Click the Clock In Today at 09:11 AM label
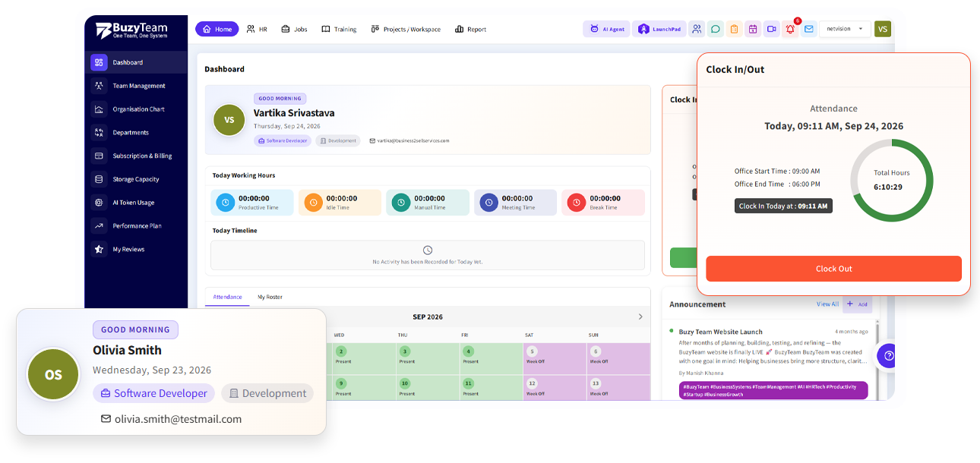Image resolution: width=980 pixels, height=463 pixels. (x=783, y=206)
